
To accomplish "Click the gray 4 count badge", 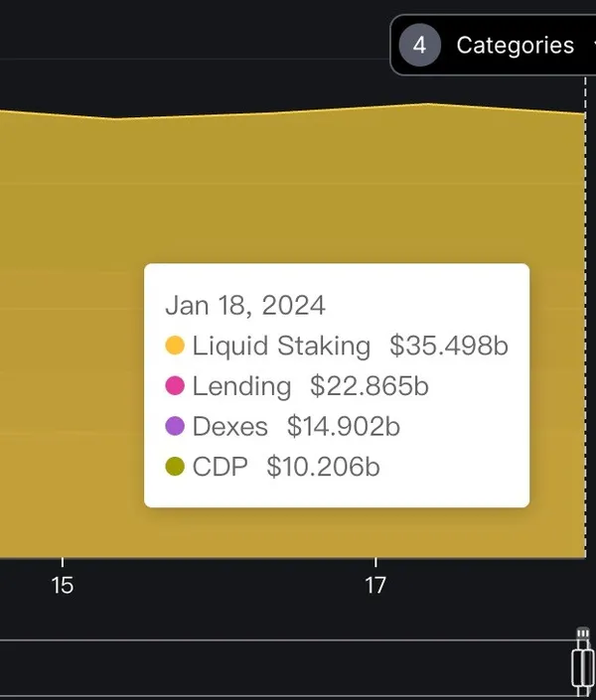I will (x=419, y=46).
